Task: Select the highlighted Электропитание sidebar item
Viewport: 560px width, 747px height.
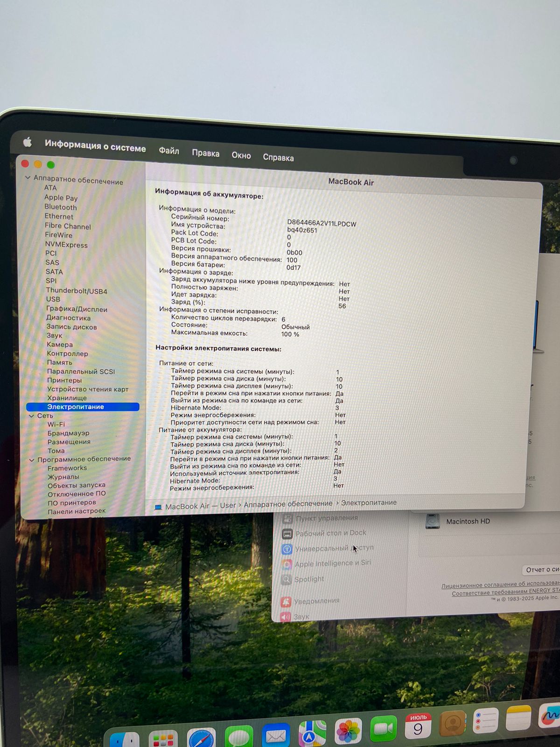Action: point(83,407)
